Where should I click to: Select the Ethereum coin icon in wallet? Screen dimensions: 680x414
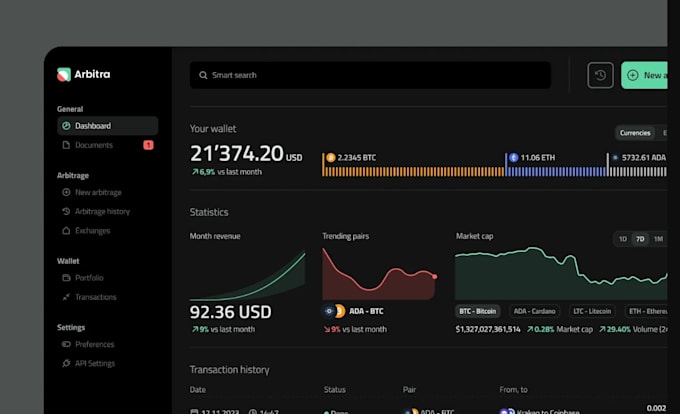point(513,157)
